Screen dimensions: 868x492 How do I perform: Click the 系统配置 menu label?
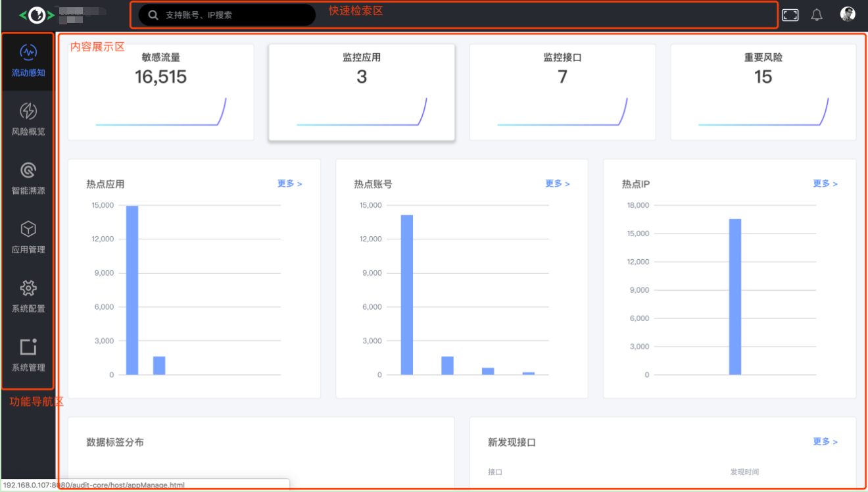point(28,308)
